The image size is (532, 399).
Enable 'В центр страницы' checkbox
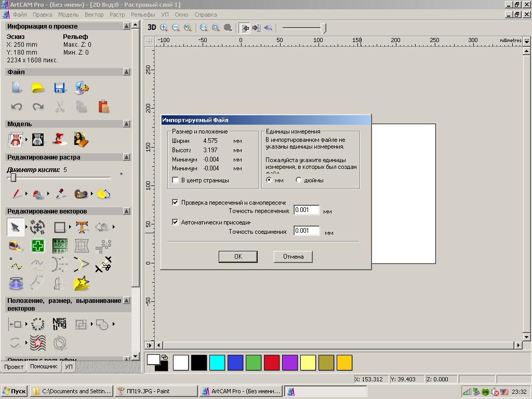pos(176,180)
